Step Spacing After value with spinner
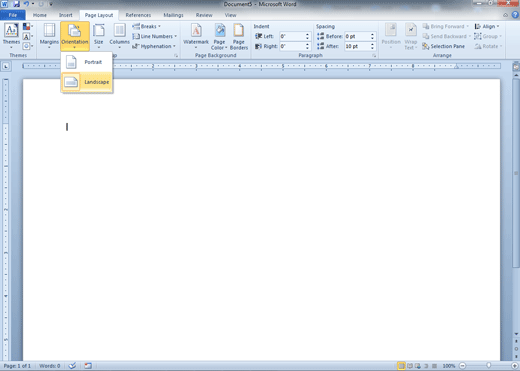The image size is (520, 371). (x=373, y=46)
